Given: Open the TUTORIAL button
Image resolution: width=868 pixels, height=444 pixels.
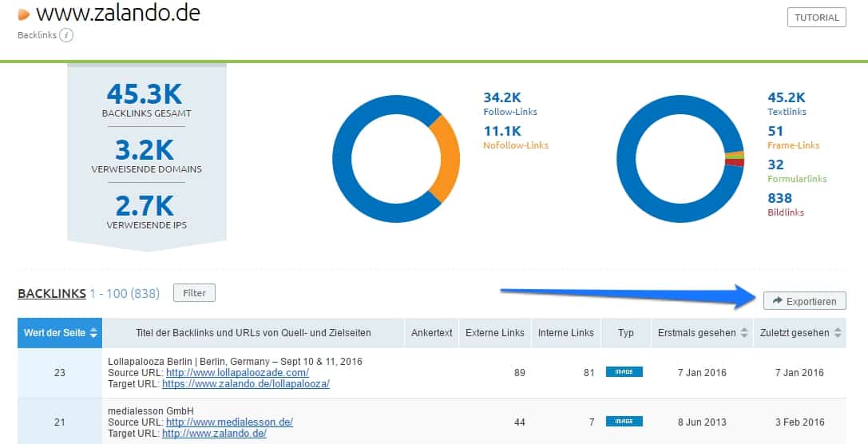Looking at the screenshot, I should point(817,17).
